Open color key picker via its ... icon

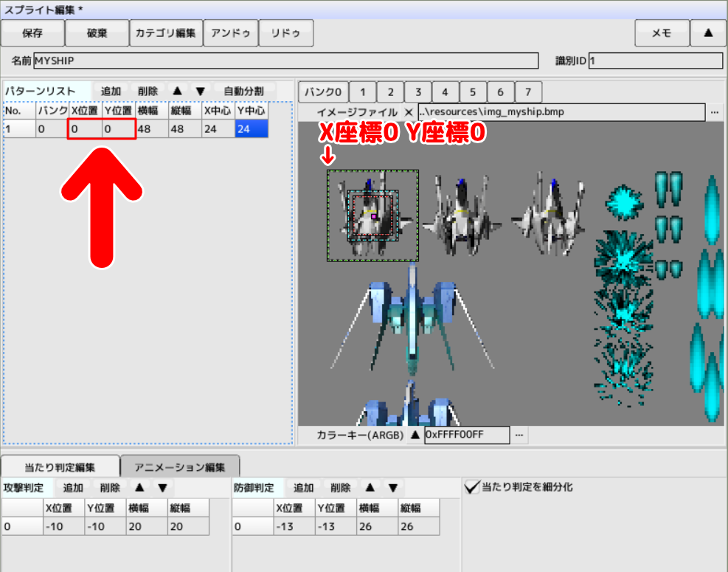519,435
